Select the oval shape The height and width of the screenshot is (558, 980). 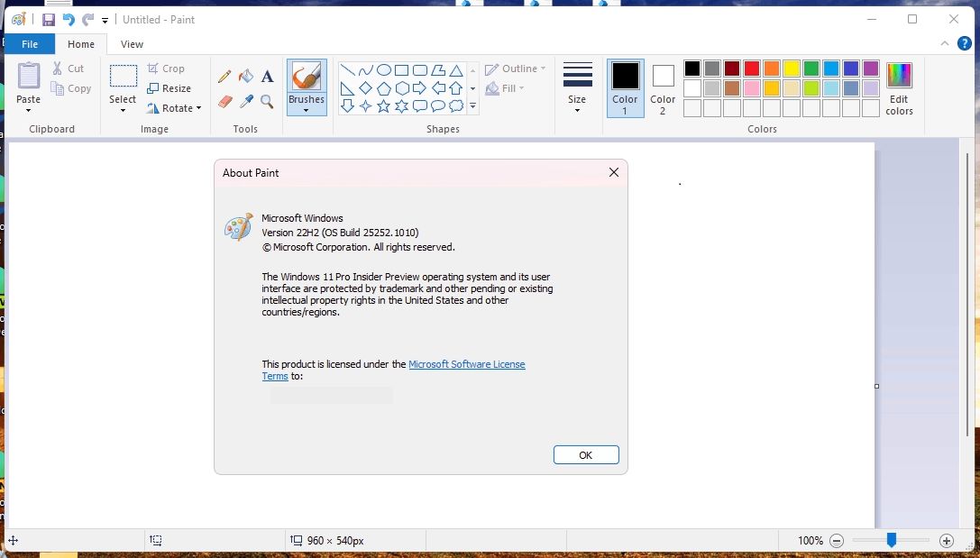click(x=382, y=69)
